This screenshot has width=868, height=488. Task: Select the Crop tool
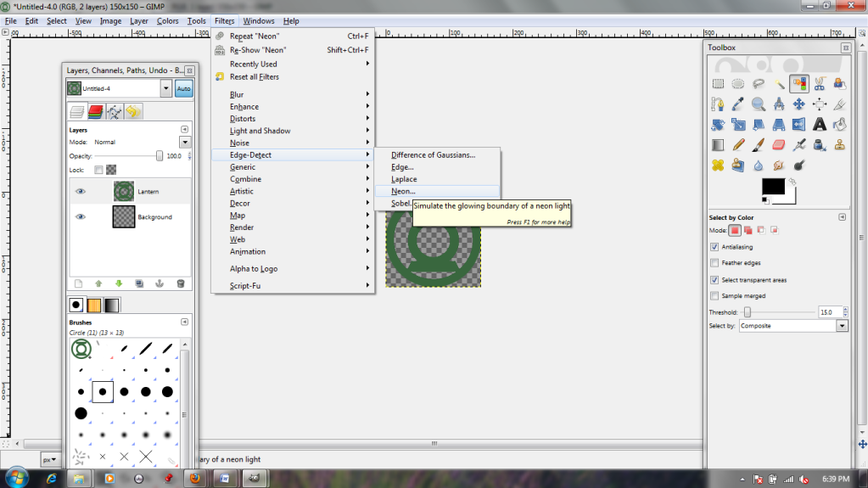(840, 104)
